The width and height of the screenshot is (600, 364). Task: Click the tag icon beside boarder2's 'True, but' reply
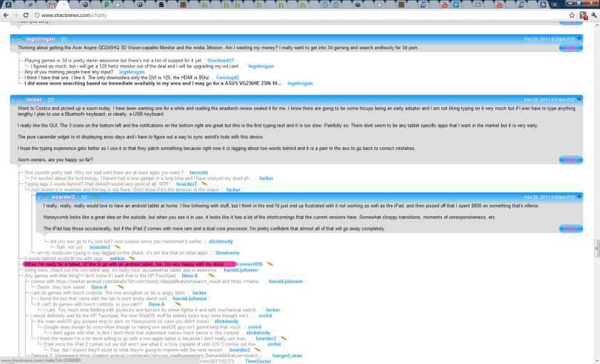pos(258,350)
